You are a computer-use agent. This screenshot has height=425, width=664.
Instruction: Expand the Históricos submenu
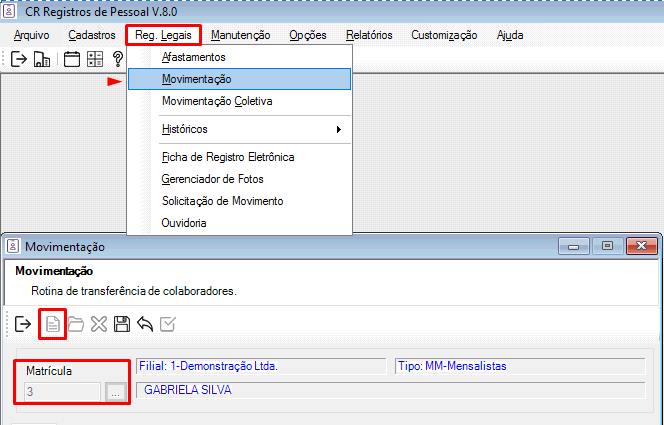coord(240,129)
